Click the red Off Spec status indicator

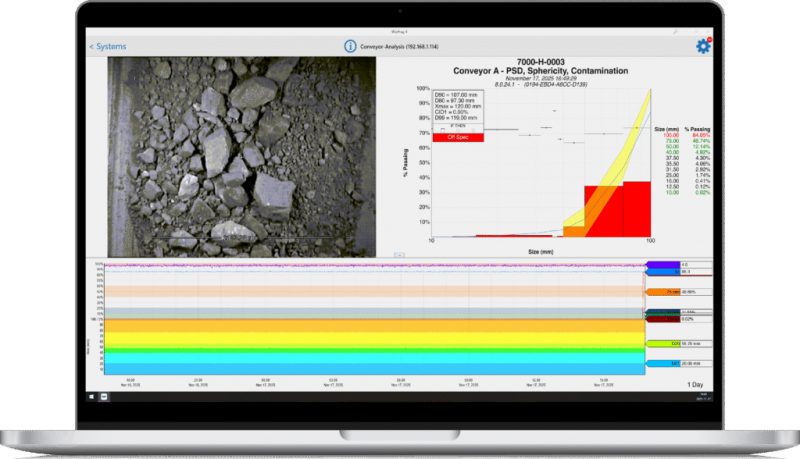click(458, 137)
